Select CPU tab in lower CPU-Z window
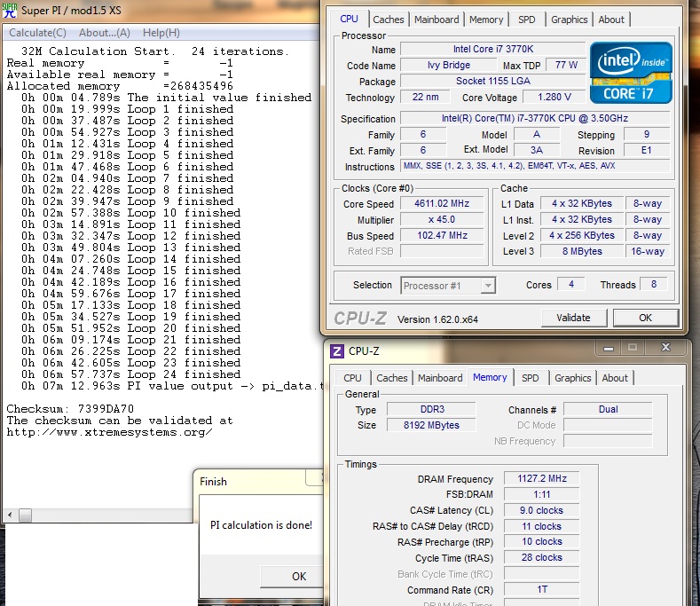Screen dimensions: 700x606 pos(352,378)
